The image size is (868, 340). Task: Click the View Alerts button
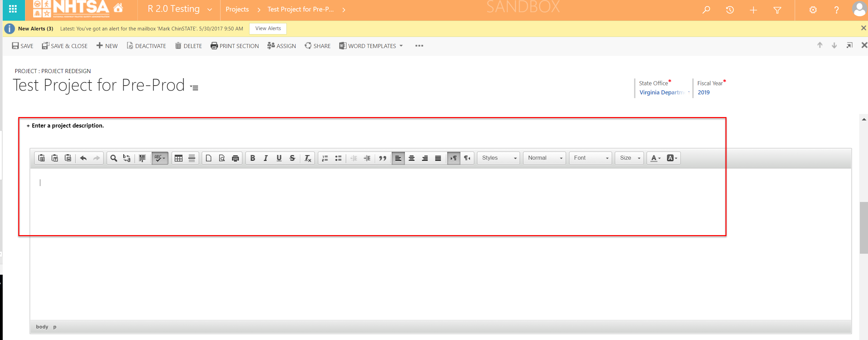pyautogui.click(x=268, y=29)
